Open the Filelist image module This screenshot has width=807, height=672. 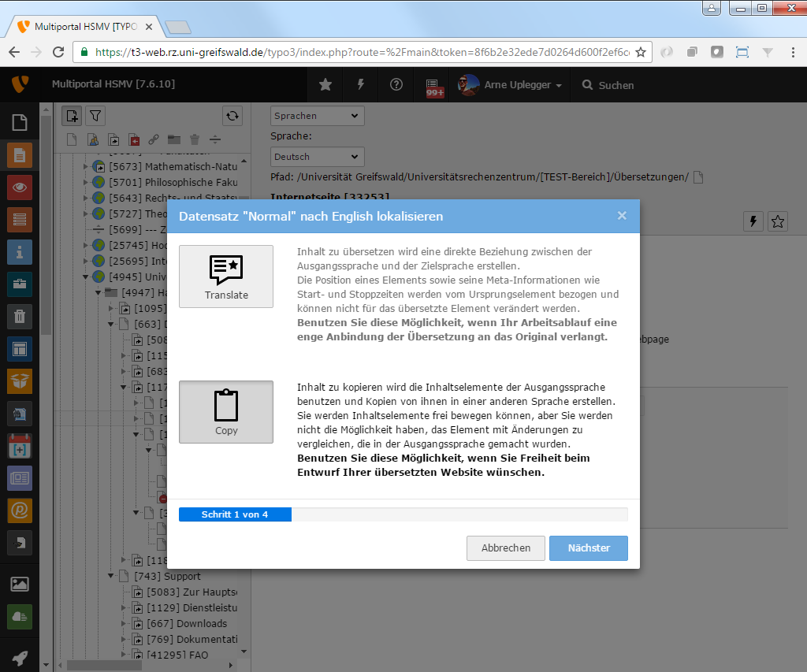pos(20,584)
